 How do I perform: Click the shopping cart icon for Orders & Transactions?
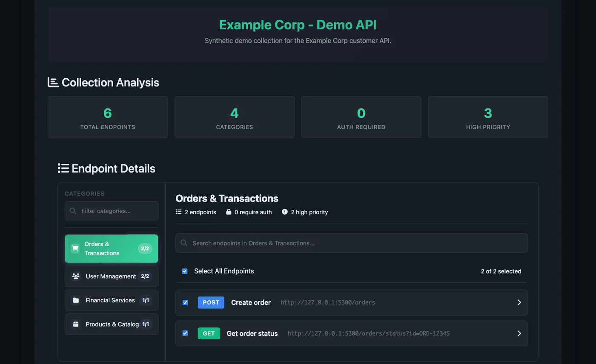coord(75,248)
